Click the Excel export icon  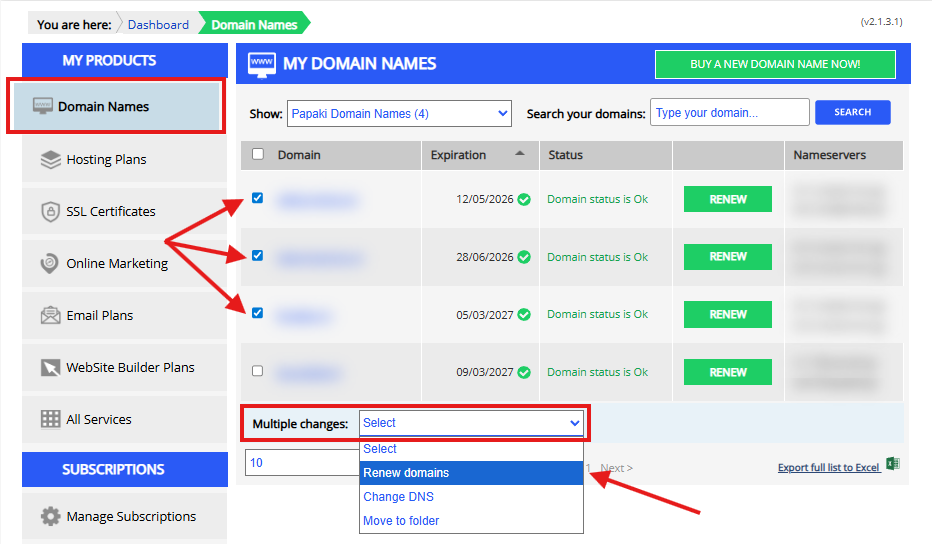pos(893,466)
